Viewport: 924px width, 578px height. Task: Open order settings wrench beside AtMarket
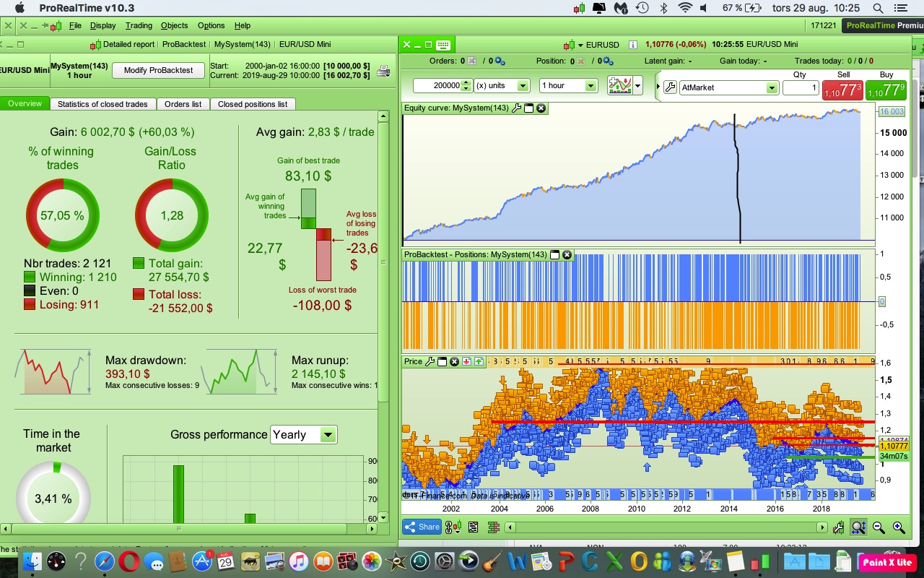click(670, 87)
